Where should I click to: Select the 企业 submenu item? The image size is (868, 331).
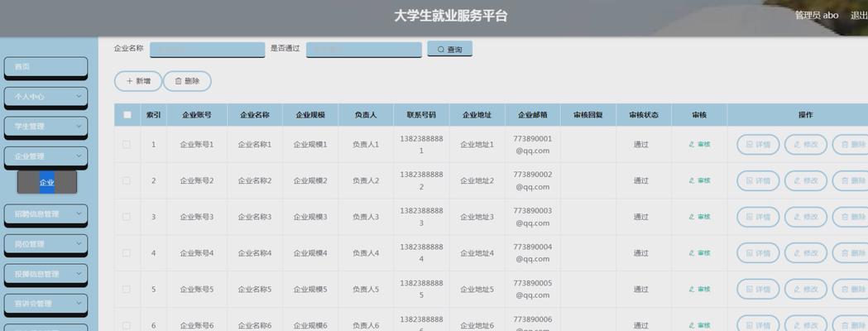coord(47,182)
